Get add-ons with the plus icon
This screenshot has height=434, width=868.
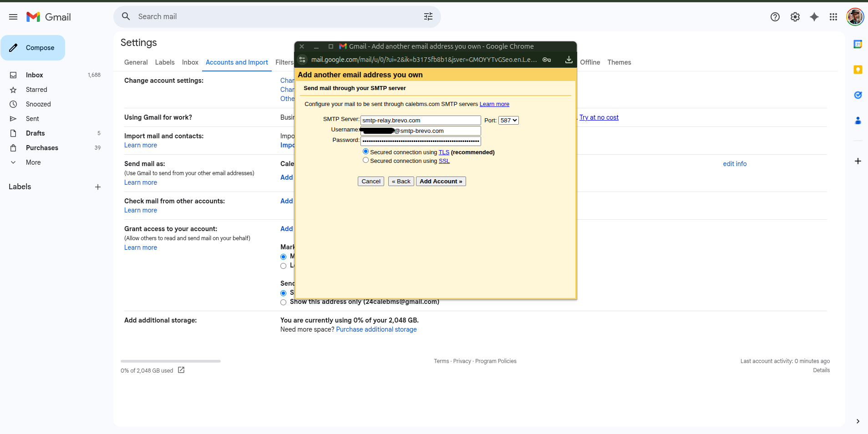pos(858,161)
